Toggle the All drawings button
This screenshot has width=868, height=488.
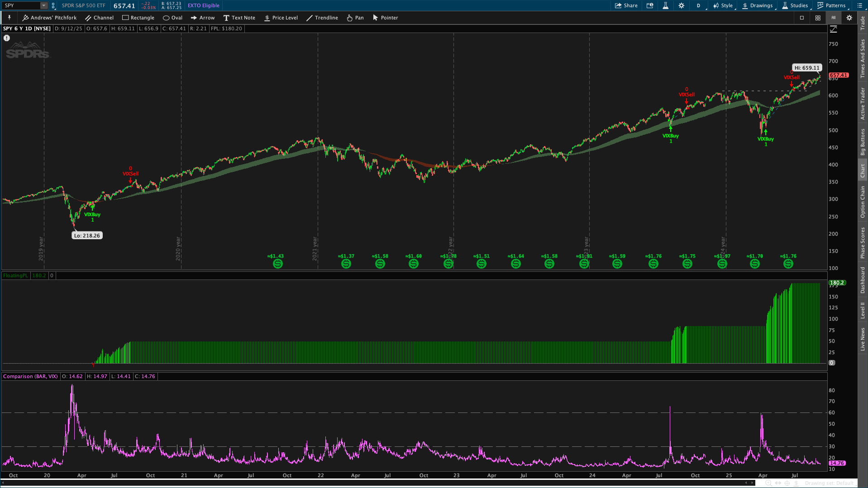[x=833, y=18]
